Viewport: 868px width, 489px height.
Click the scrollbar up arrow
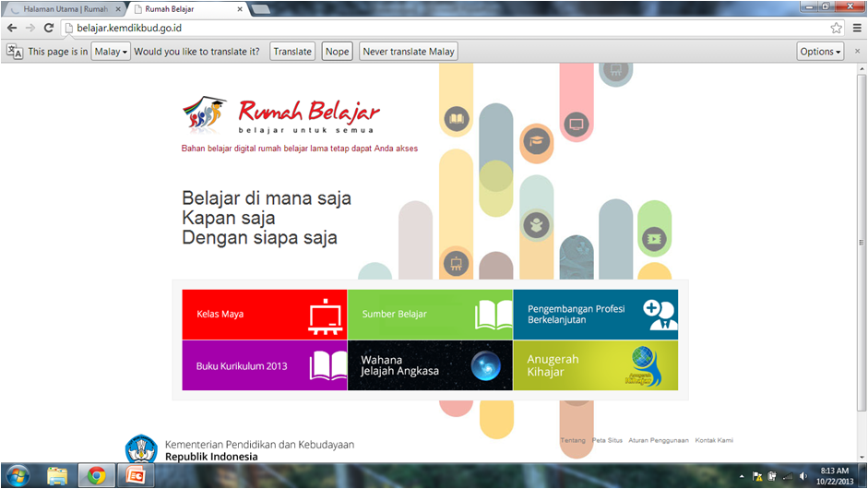862,68
